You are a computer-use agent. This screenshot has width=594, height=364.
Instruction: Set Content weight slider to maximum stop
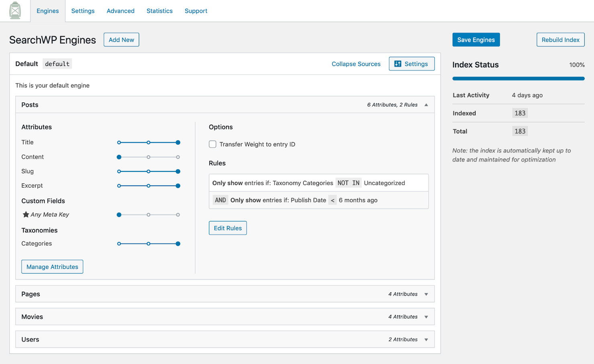coord(178,157)
